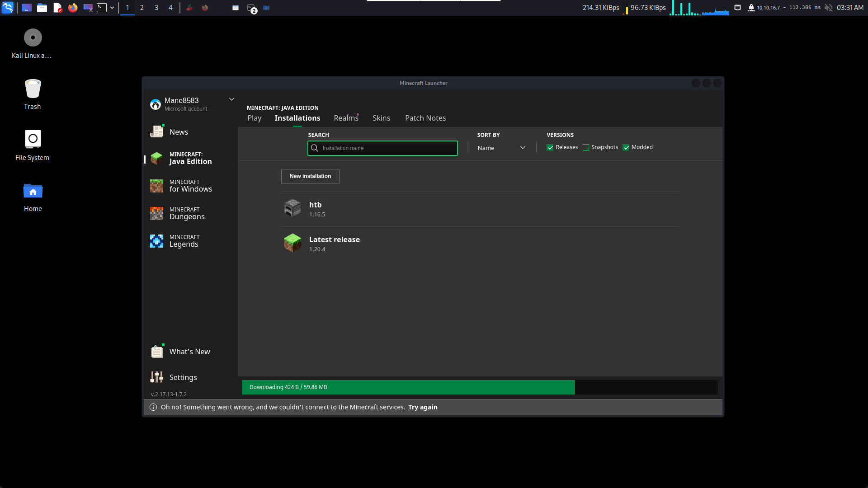Select the VPN lock status icon
Image resolution: width=868 pixels, height=488 pixels.
(x=751, y=8)
